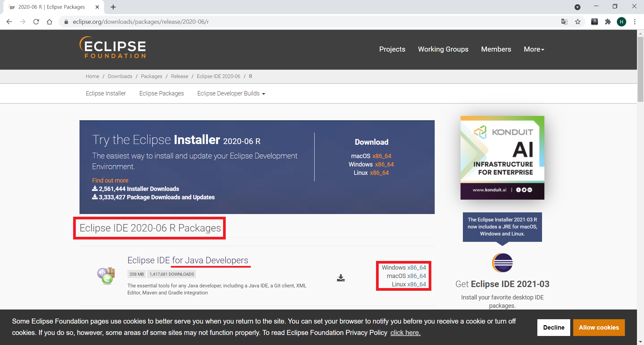This screenshot has width=644, height=345.
Task: Click the browser forward arrow
Action: [23, 22]
